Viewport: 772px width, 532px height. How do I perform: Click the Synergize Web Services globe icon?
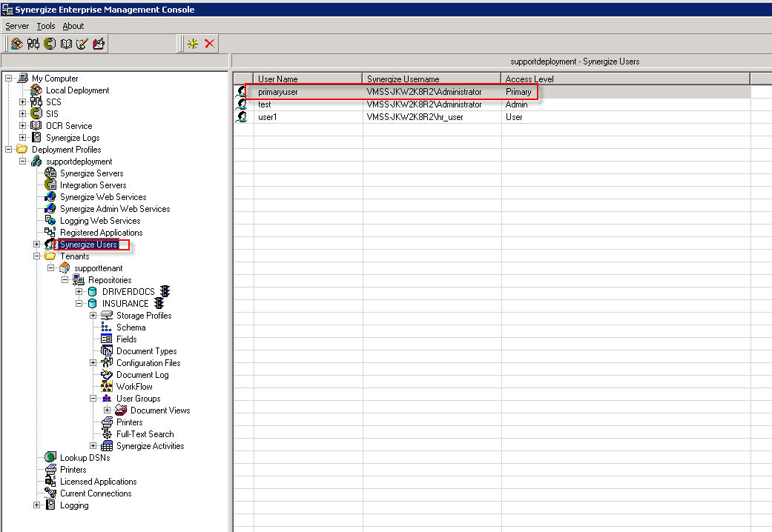coord(50,196)
